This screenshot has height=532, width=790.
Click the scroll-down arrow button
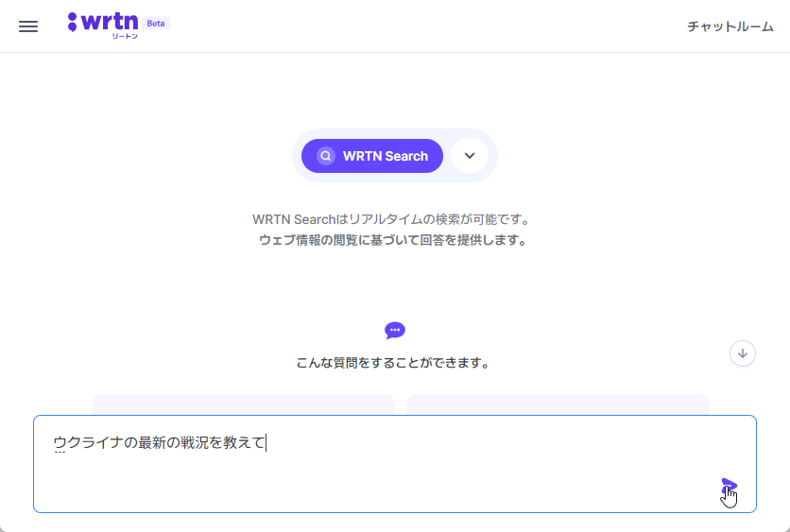(742, 353)
